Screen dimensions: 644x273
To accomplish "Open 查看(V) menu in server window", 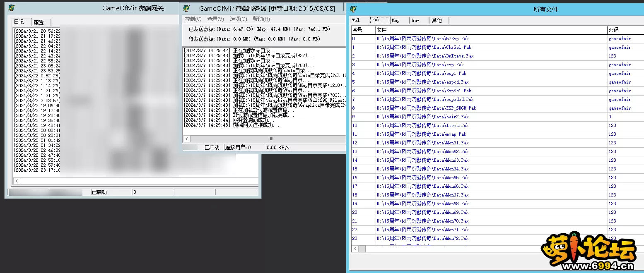I will point(215,19).
